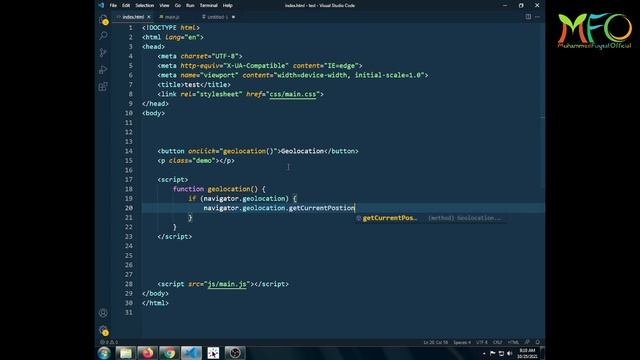
Task: Change the HTML language mode
Action: coord(513,342)
